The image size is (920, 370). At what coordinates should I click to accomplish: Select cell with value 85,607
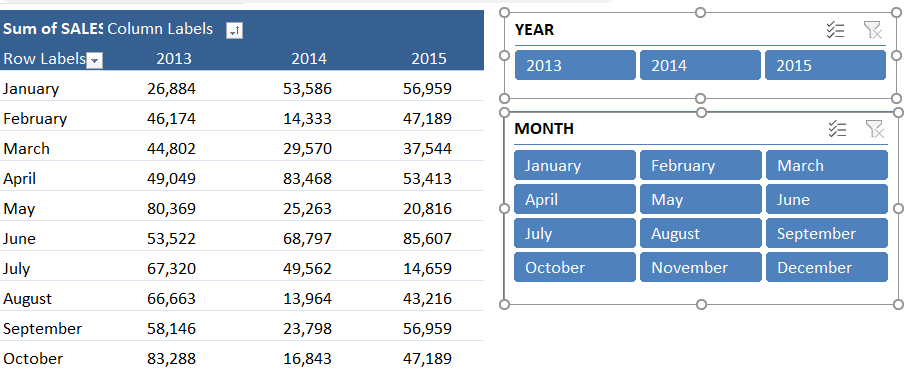point(428,239)
